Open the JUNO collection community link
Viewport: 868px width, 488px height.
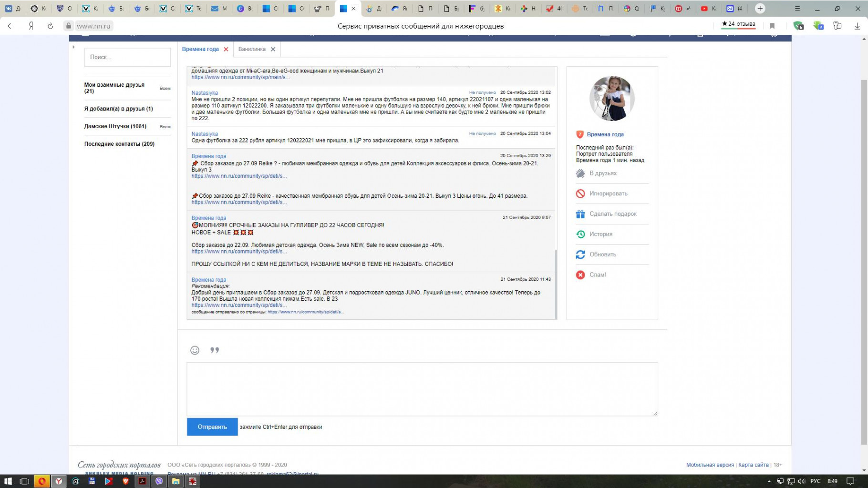(x=239, y=305)
